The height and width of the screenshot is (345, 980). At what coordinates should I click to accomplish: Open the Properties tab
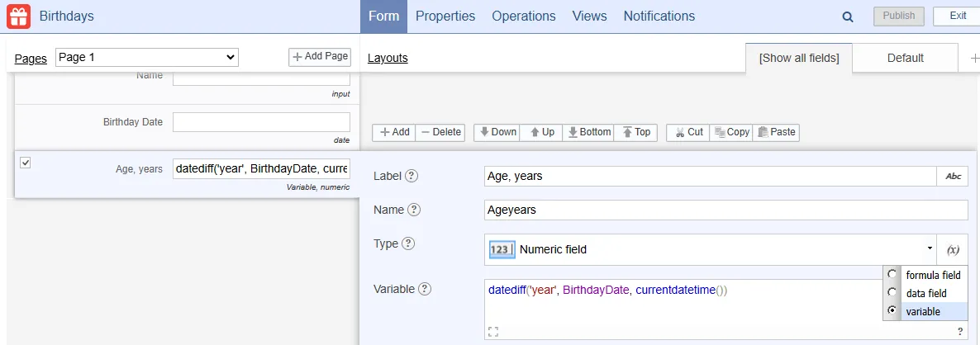click(x=445, y=17)
